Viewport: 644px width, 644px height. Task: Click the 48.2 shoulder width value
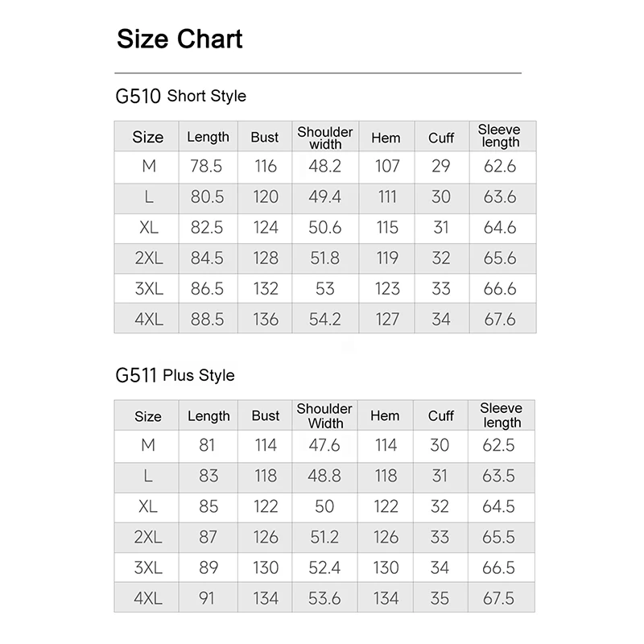pos(325,167)
